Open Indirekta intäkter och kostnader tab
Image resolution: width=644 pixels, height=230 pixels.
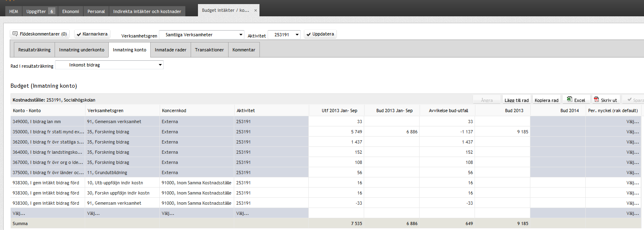click(147, 11)
